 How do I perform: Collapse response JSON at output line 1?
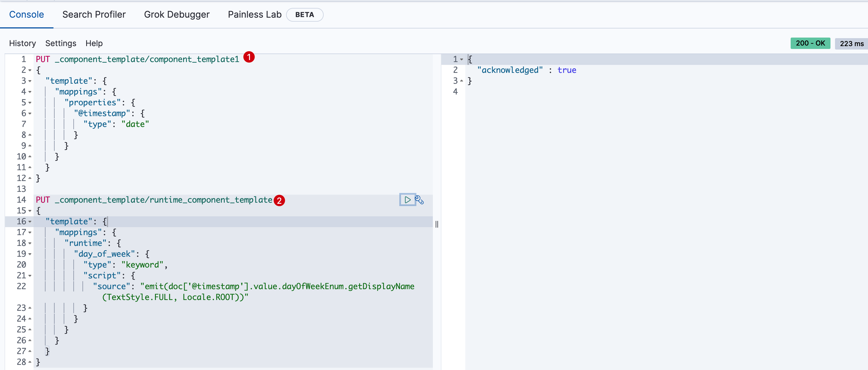[462, 59]
